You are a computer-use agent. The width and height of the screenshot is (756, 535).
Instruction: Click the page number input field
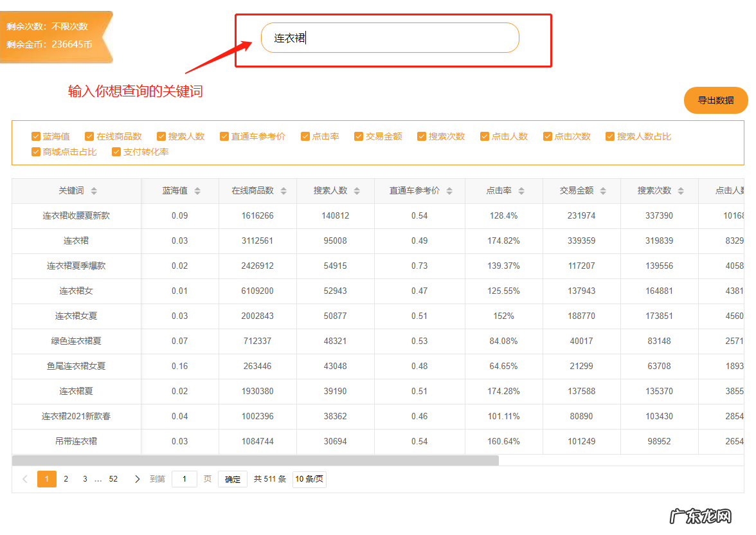pyautogui.click(x=184, y=478)
